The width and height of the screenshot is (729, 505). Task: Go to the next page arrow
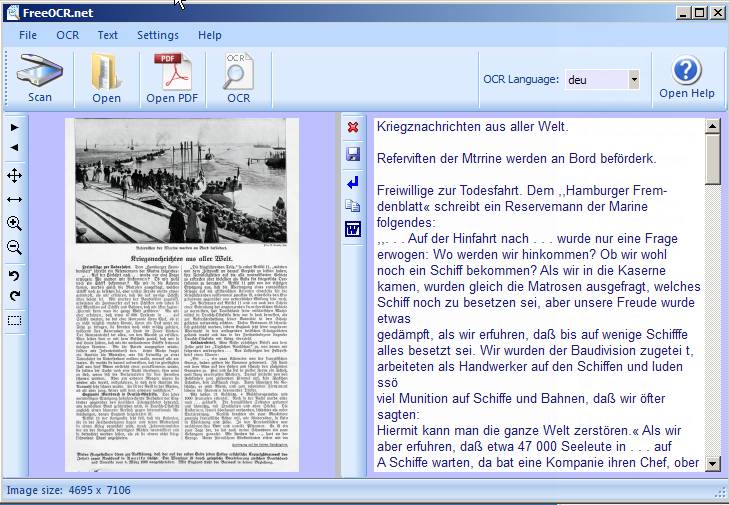(14, 127)
